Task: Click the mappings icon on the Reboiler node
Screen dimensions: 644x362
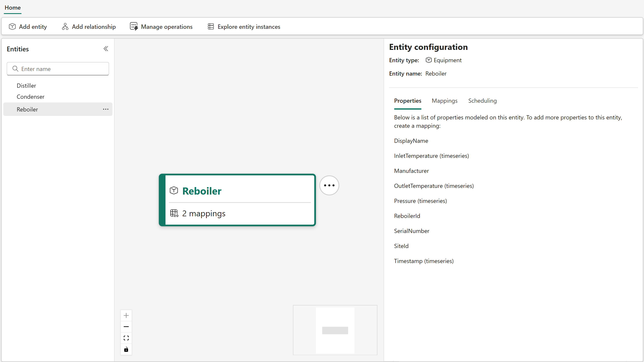Action: pyautogui.click(x=174, y=213)
